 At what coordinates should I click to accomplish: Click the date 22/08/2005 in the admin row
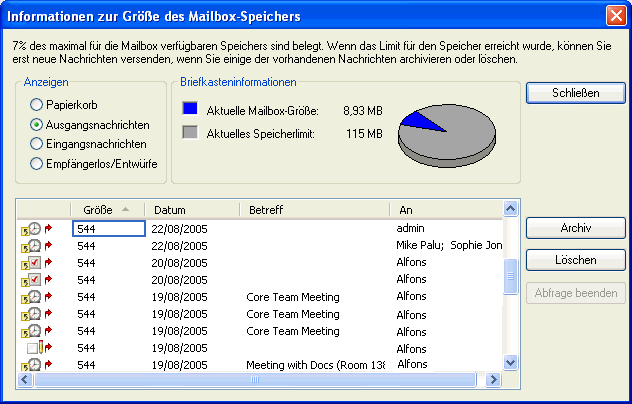tap(179, 229)
